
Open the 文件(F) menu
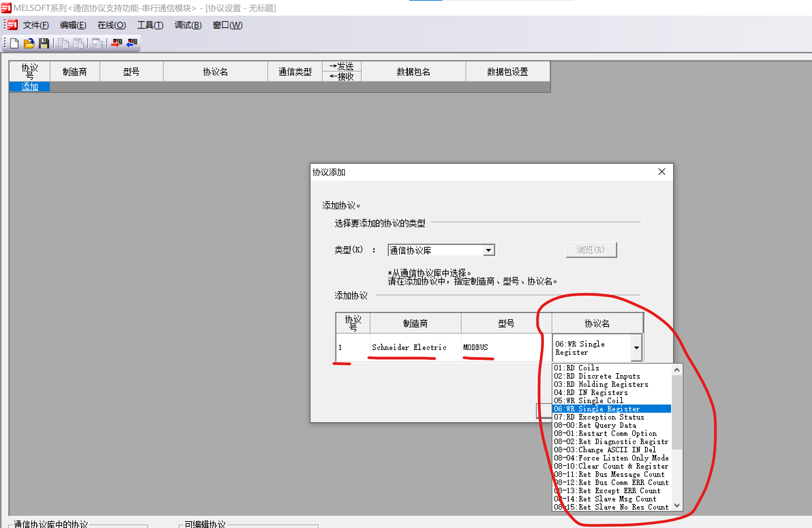click(x=36, y=25)
